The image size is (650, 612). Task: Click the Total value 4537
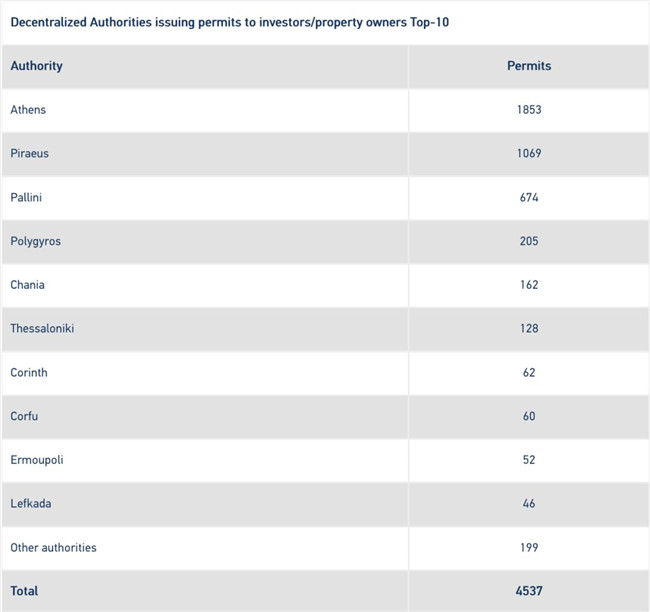(x=529, y=591)
